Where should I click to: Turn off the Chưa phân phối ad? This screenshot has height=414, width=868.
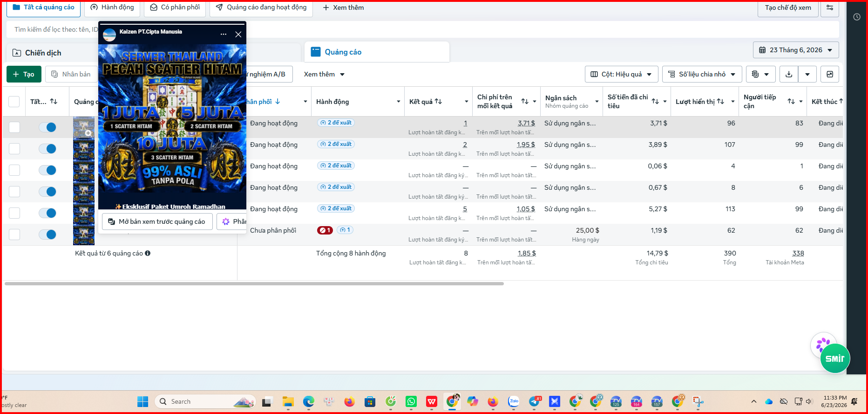tap(47, 235)
